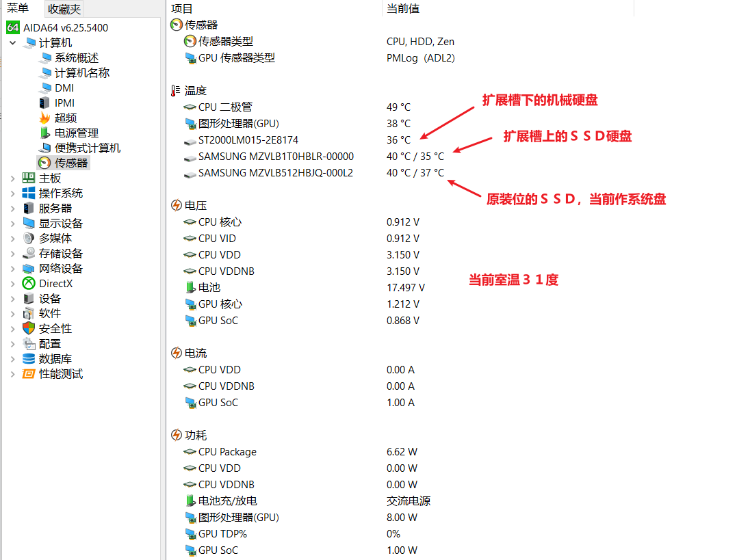Click the 服务器 icon
750x560 pixels.
click(x=29, y=209)
